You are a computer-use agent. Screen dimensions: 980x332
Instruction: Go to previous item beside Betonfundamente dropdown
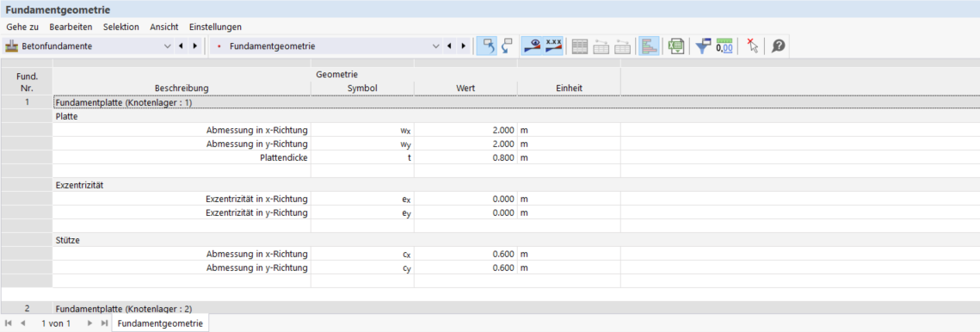(x=181, y=46)
